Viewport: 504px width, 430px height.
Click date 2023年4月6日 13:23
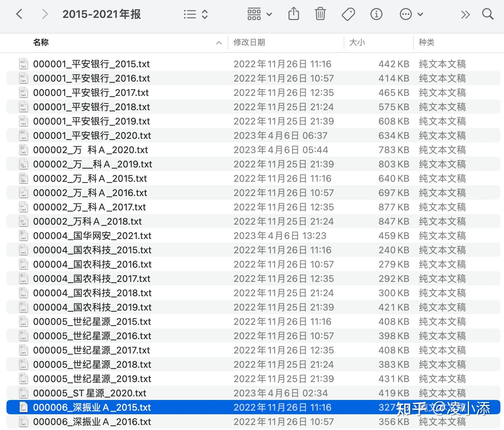point(280,236)
